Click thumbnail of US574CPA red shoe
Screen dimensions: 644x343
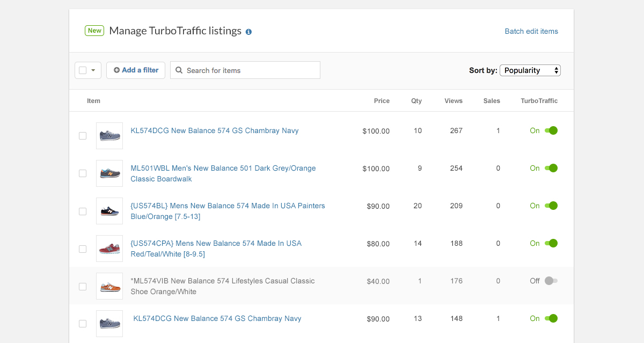[109, 249]
